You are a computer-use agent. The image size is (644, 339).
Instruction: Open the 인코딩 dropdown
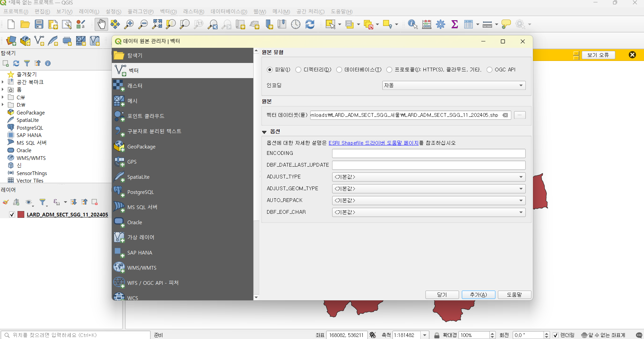(454, 86)
